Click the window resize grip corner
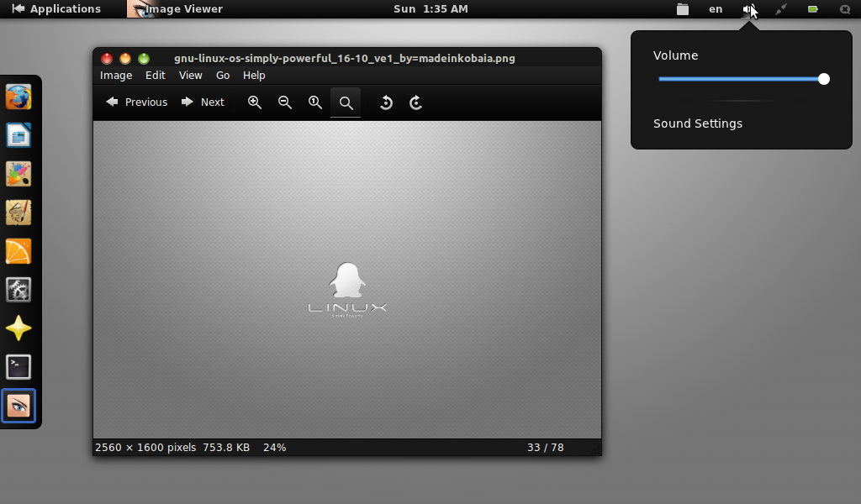 pyautogui.click(x=595, y=450)
